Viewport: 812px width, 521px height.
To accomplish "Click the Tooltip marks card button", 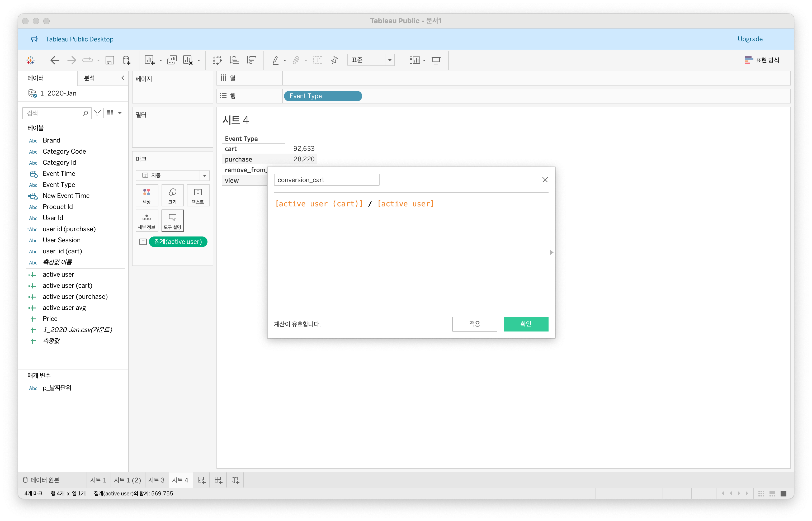I will tap(172, 221).
